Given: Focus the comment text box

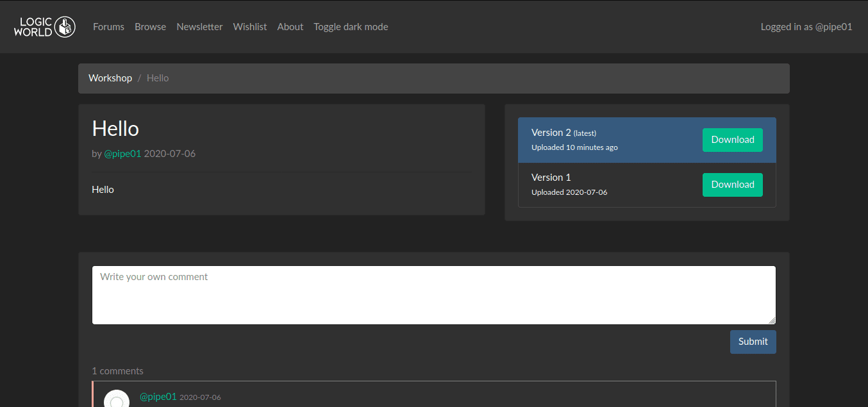Looking at the screenshot, I should pyautogui.click(x=434, y=295).
